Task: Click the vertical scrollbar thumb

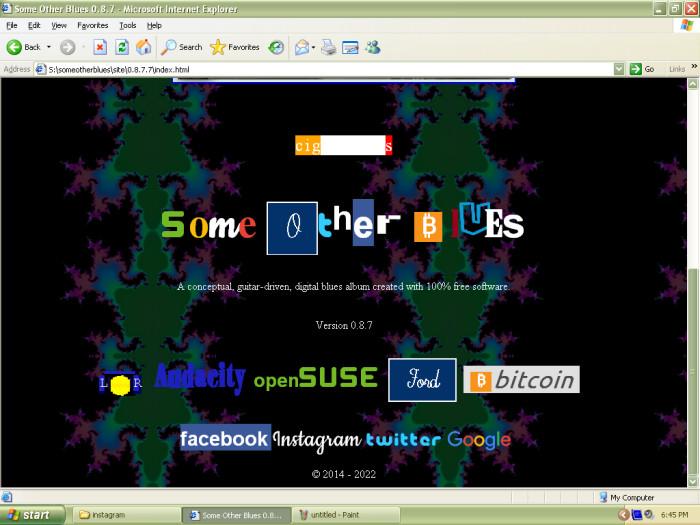Action: click(693, 371)
